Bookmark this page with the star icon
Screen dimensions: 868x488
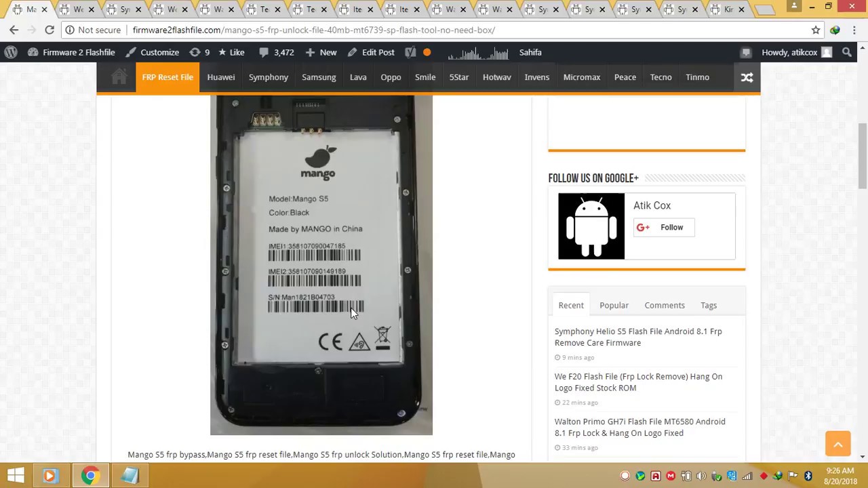(816, 30)
